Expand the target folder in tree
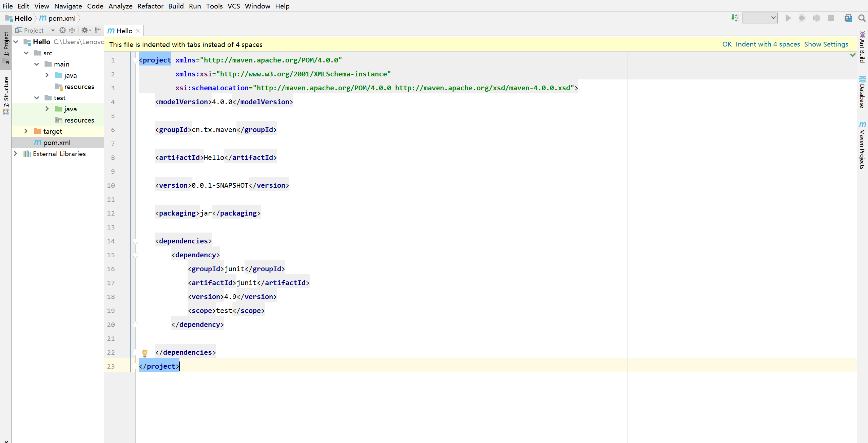The width and height of the screenshot is (868, 443). [26, 131]
